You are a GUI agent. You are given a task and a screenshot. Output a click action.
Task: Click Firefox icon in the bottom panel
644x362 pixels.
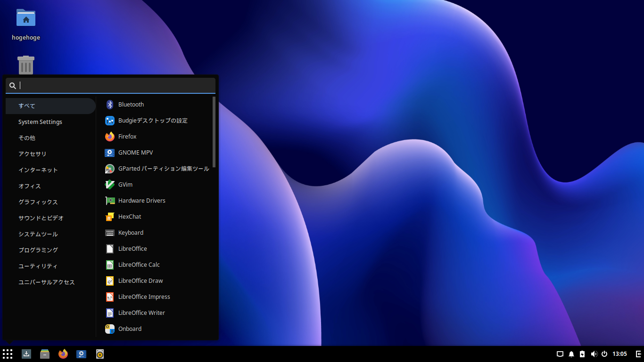tap(63, 354)
